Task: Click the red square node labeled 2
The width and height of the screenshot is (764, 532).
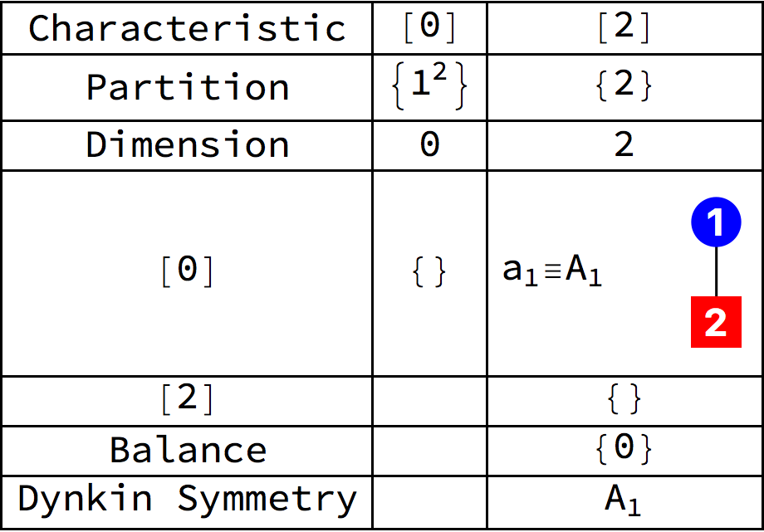Action: pos(716,322)
